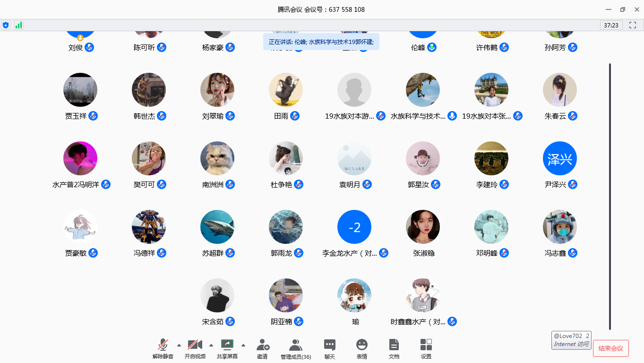Enter full screen mode icon

click(633, 25)
